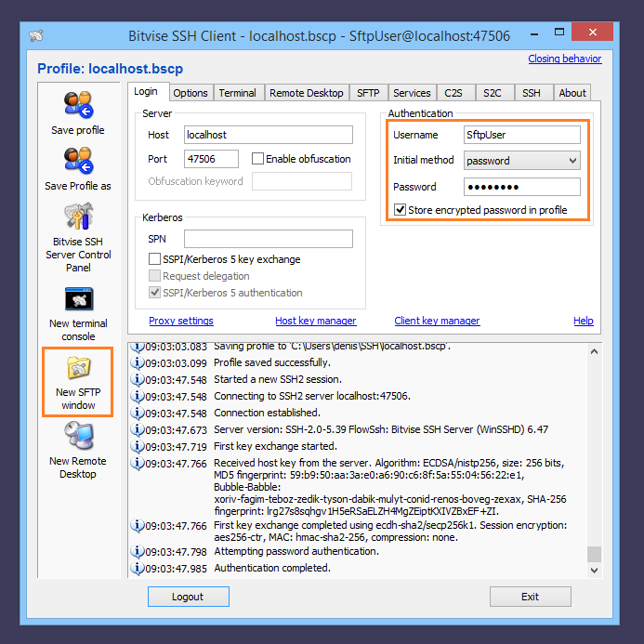Click info icon beside 'Connection established'
Viewport: 644px width, 644px height.
click(x=138, y=413)
